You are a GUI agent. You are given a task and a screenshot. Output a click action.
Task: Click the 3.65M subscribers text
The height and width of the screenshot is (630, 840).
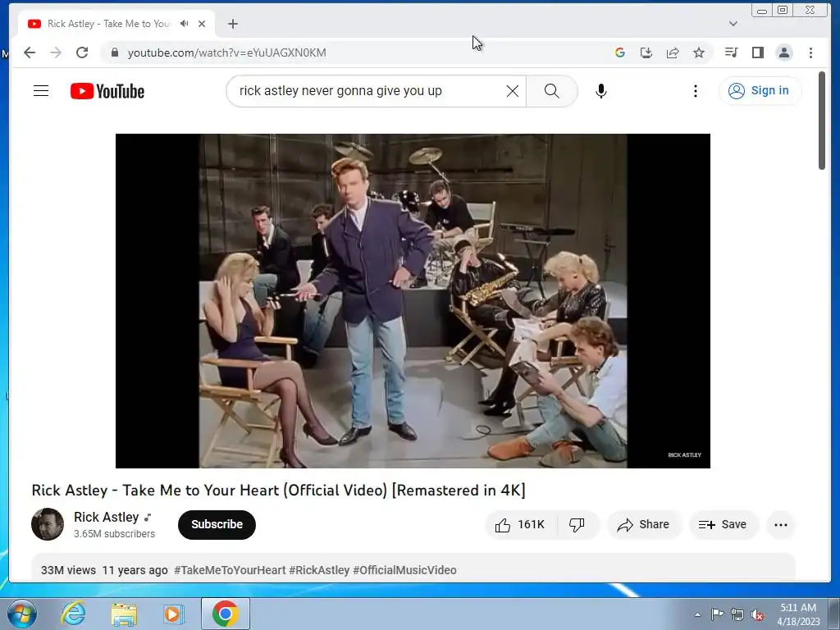point(114,533)
